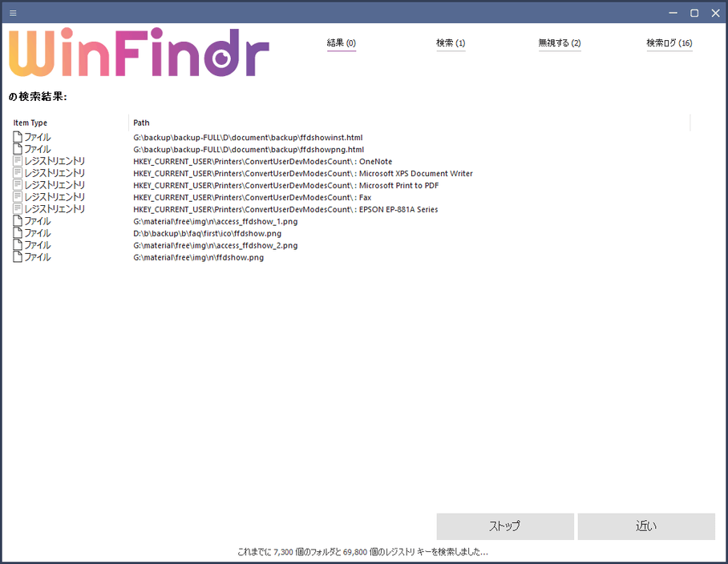This screenshot has height=564, width=728.
Task: Click レジストリエントリ label in OneNote row
Action: coord(55,161)
